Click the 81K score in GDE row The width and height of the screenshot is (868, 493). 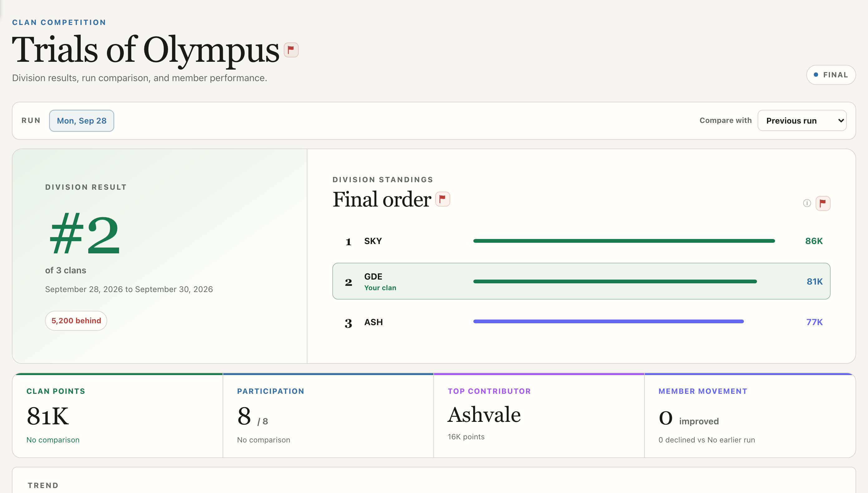tap(815, 281)
